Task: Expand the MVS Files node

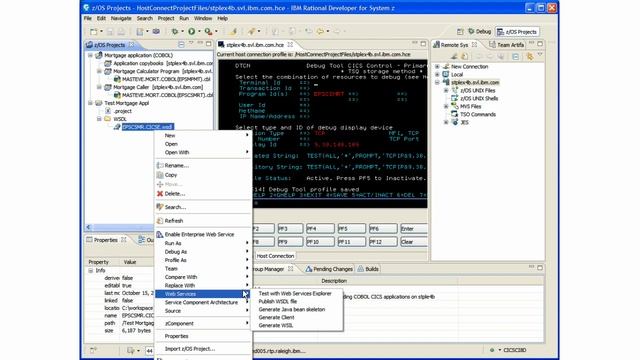Action: [x=446, y=106]
